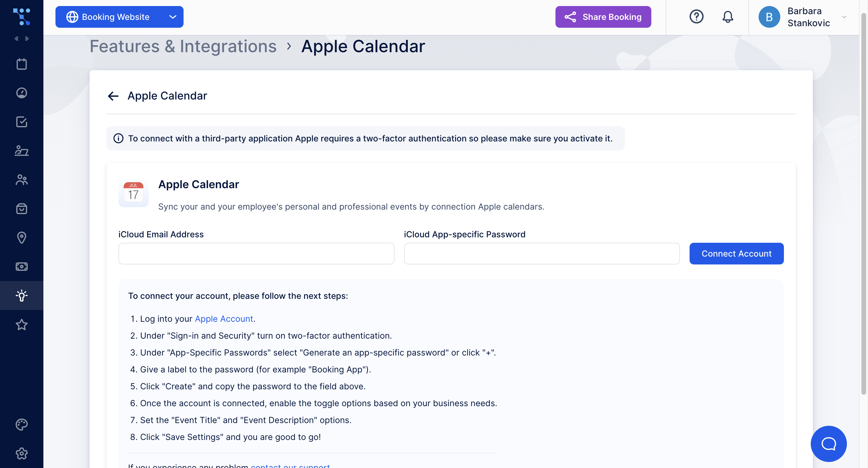868x468 pixels.
Task: Click the calendar icon in sidebar
Action: point(21,65)
